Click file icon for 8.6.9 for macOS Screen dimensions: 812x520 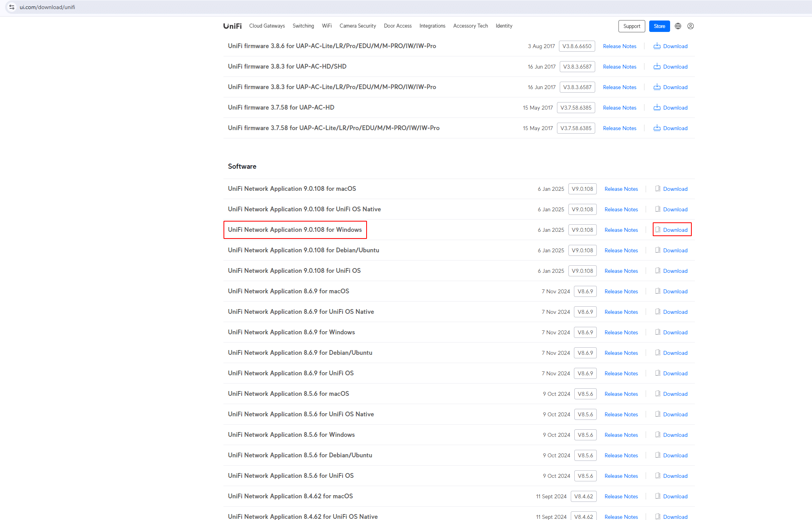pyautogui.click(x=658, y=291)
